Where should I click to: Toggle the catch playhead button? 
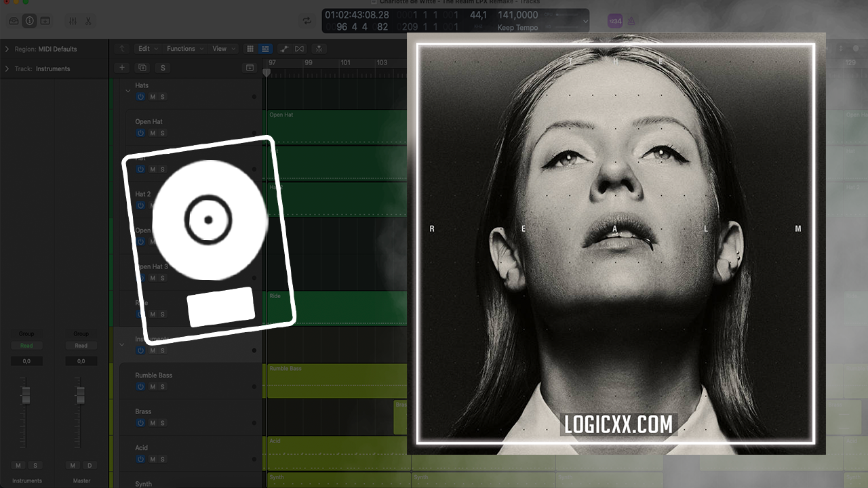pyautogui.click(x=319, y=49)
